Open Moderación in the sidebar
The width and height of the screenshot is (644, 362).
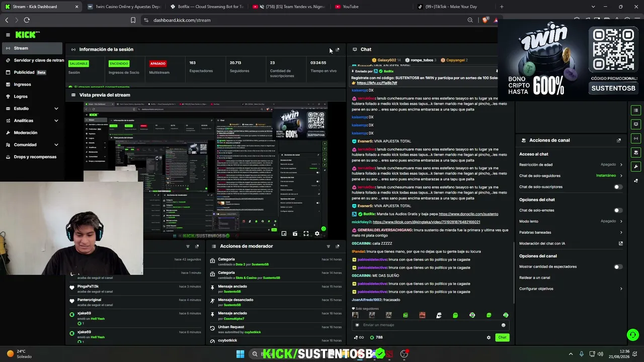(x=32, y=133)
